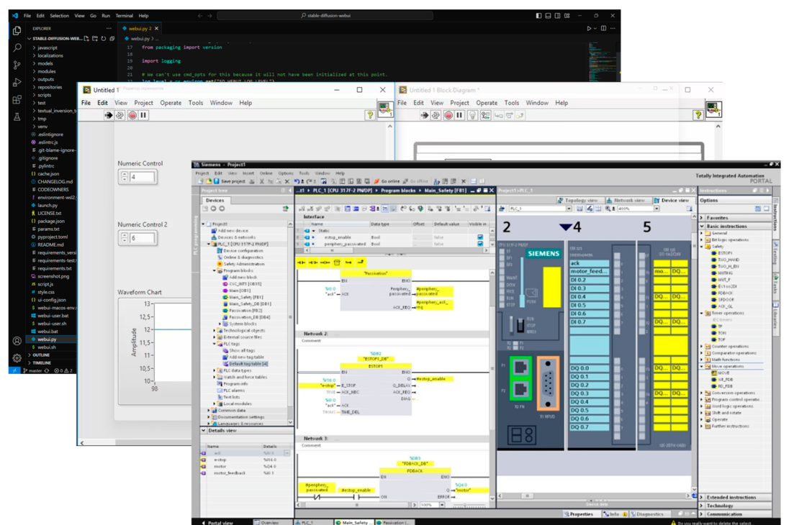Viewport: 812px width, 525px height.
Task: Click the Abort Execution red stop button
Action: [132, 115]
